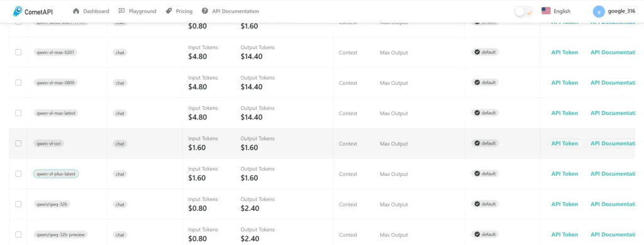This screenshot has height=245, width=644.
Task: Click the US flag language icon
Action: (546, 11)
